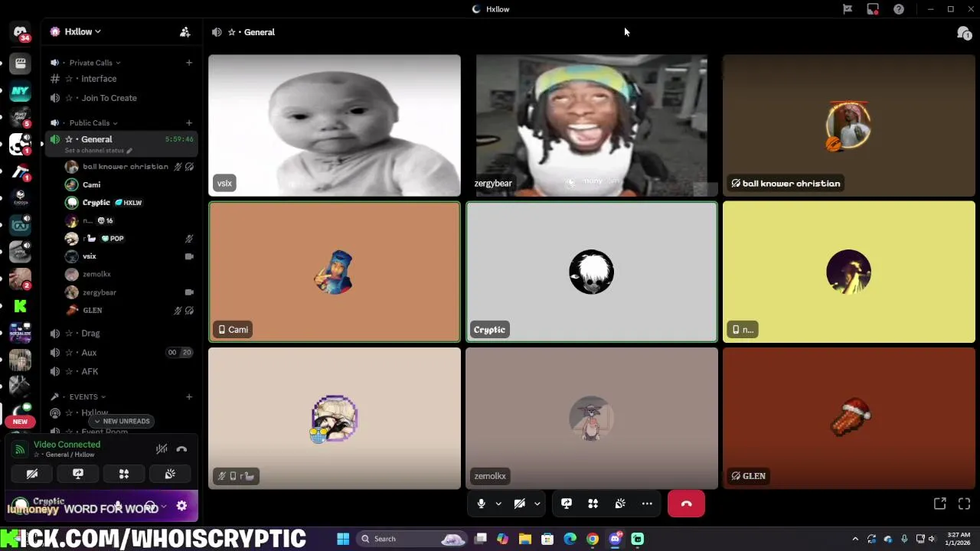Start an activity from the voice panel

tap(124, 474)
